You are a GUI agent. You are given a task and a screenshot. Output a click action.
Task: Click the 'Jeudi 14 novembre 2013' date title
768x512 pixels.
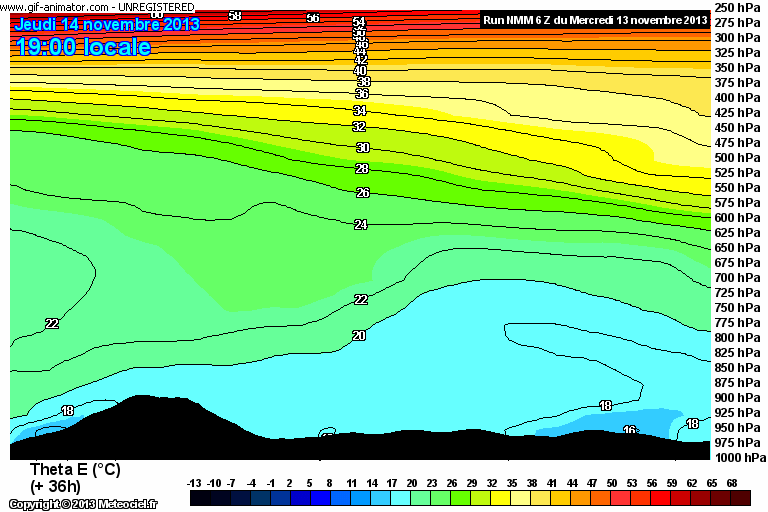tap(107, 25)
